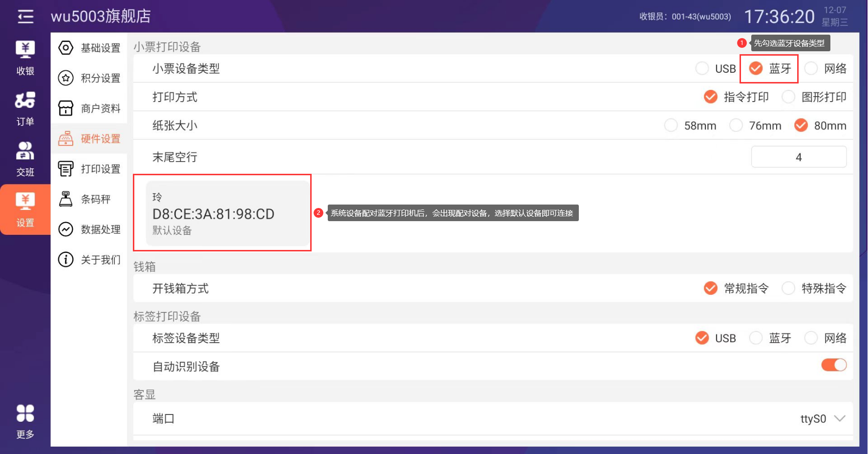Viewport: 868px width, 454px height.
Task: Click the 条码秤 scale icon
Action: 66,199
